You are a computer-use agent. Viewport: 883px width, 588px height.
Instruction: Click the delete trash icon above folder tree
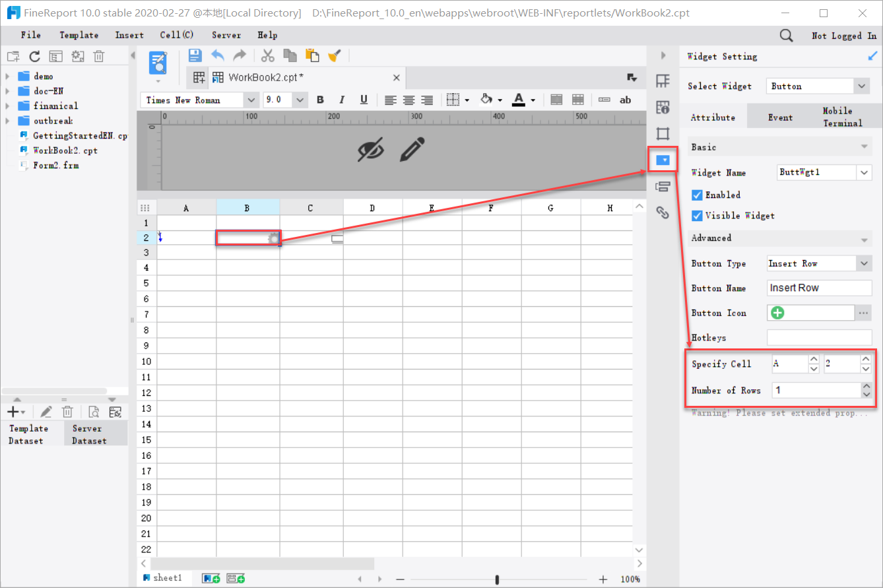click(x=98, y=56)
